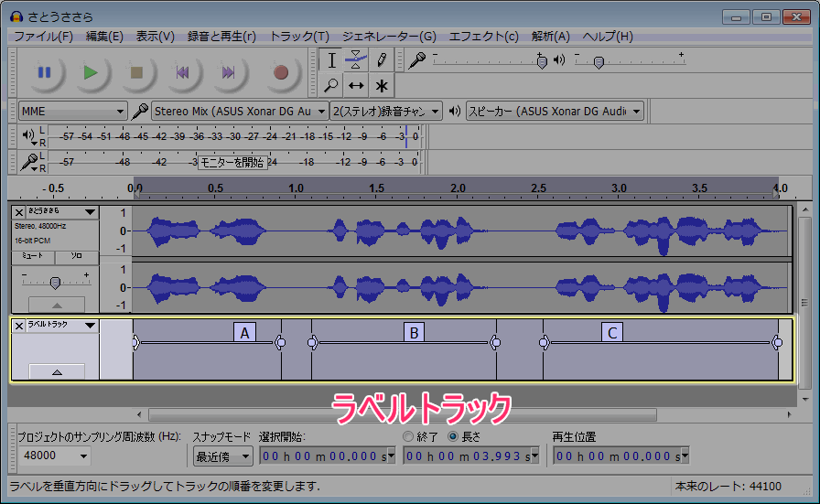Click the device toolbar microphone icon
820x504 pixels.
coord(140,112)
